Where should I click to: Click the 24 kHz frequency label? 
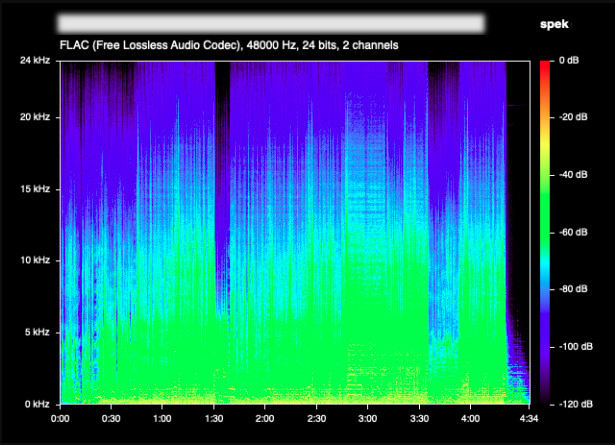(x=35, y=60)
